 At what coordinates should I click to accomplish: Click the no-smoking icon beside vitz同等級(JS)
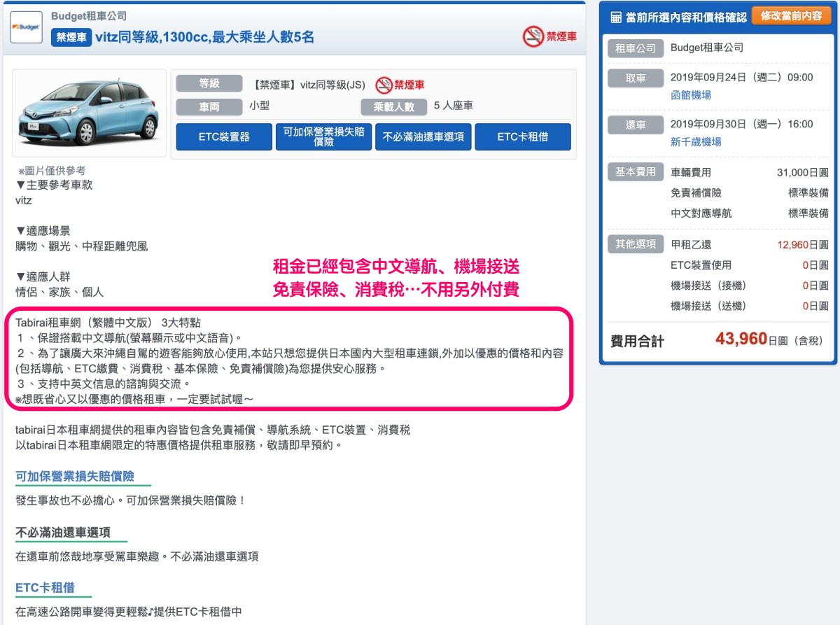(384, 85)
